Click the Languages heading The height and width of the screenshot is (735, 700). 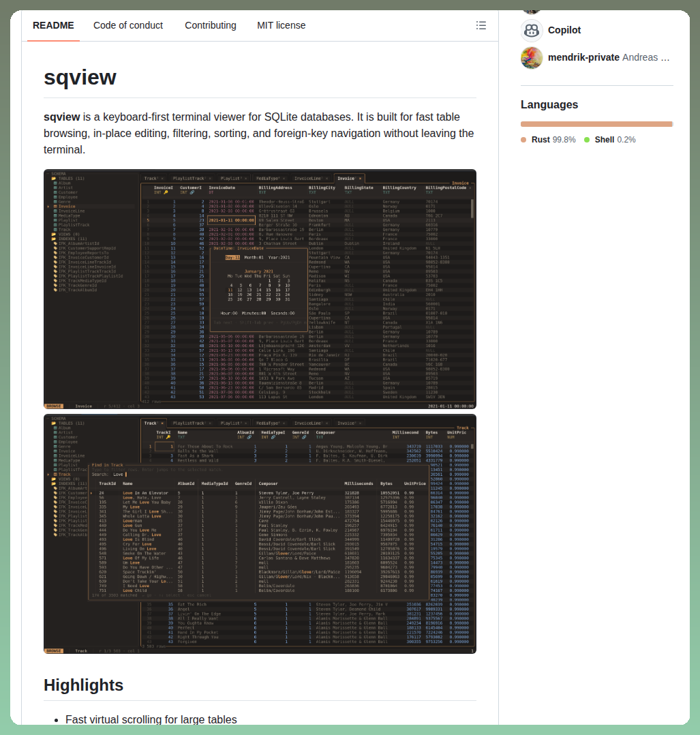[x=549, y=104]
